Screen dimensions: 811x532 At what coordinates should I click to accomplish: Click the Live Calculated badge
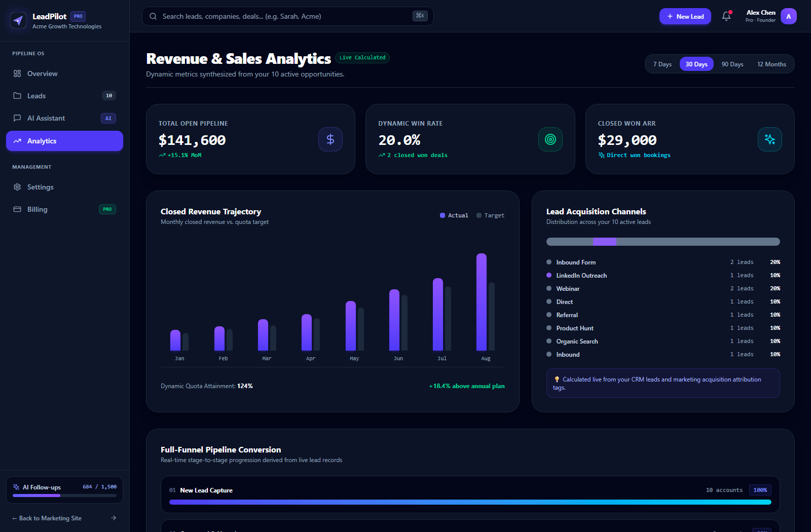coord(362,58)
